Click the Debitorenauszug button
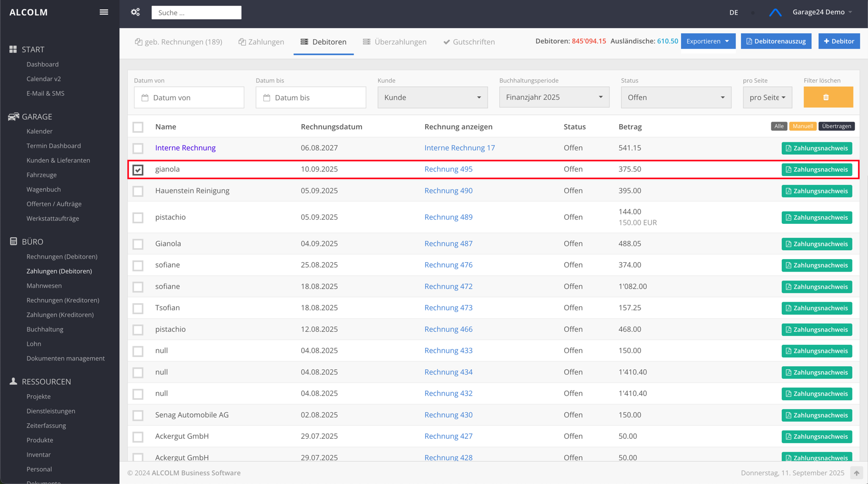Viewport: 868px width, 484px height. [776, 41]
